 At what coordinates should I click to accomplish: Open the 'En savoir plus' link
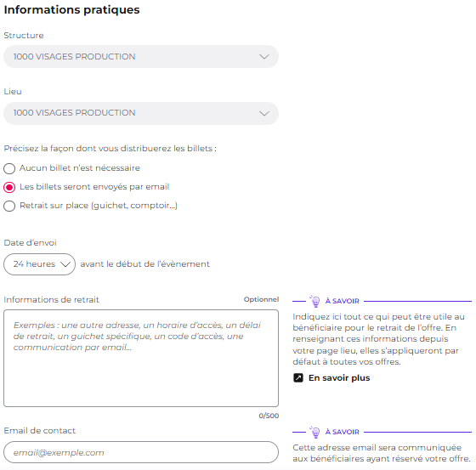pos(339,377)
